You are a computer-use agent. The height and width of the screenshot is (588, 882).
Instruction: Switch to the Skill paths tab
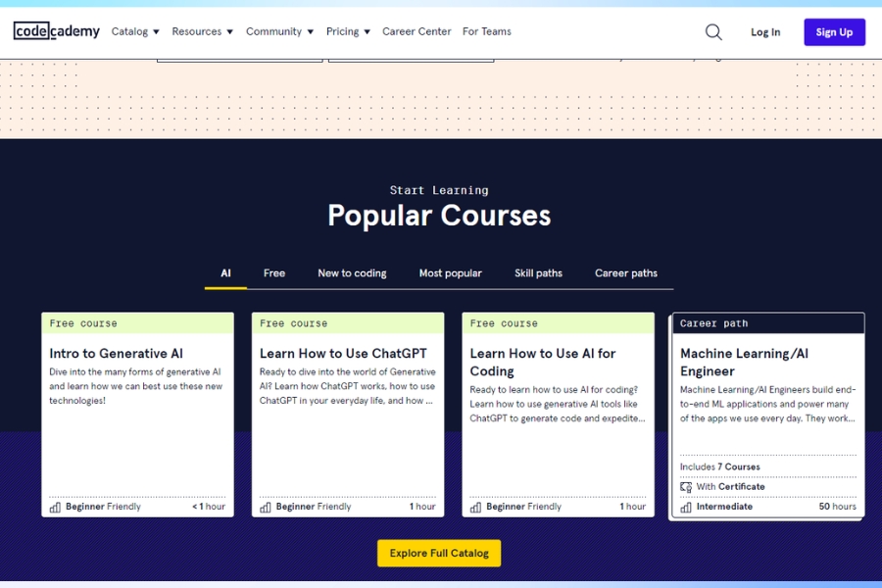coord(538,273)
